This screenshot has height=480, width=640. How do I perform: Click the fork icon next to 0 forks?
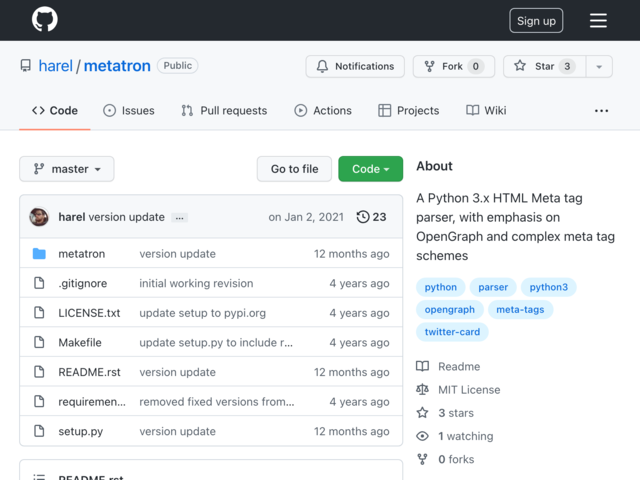[x=422, y=459]
